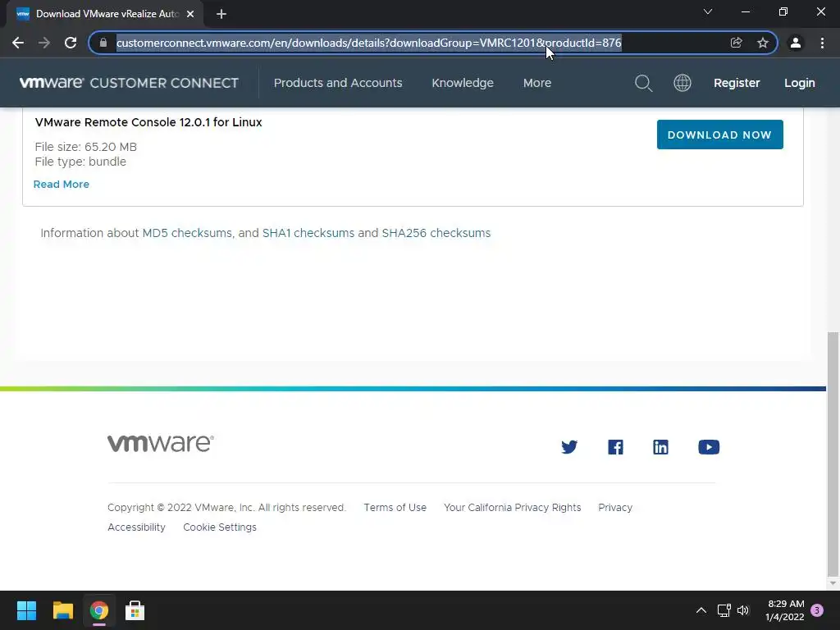Open the tab search chevron in title bar

coord(708,11)
